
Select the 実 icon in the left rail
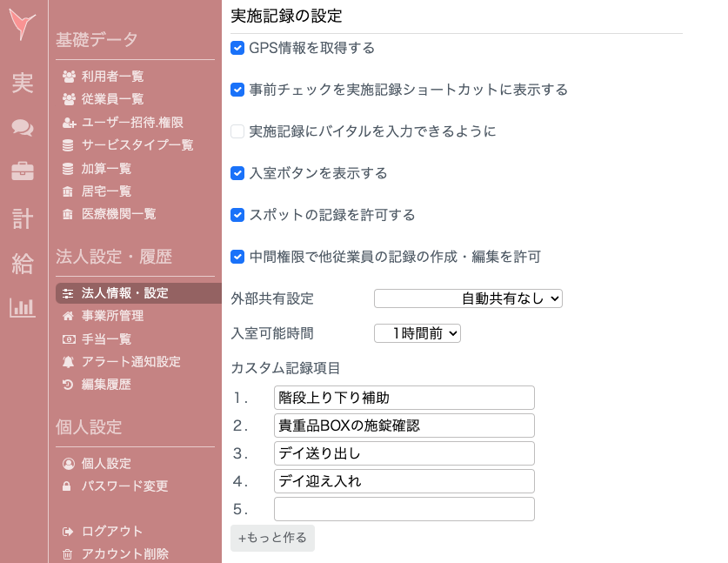tap(22, 84)
